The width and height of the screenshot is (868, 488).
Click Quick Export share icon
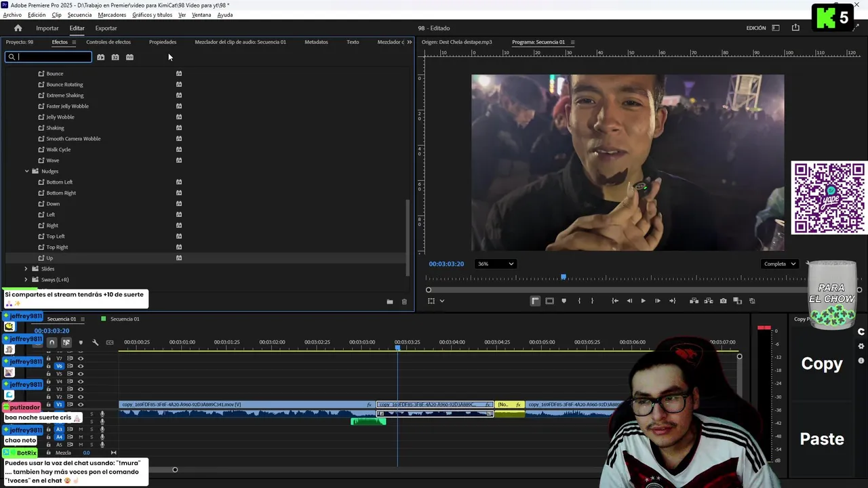795,28
